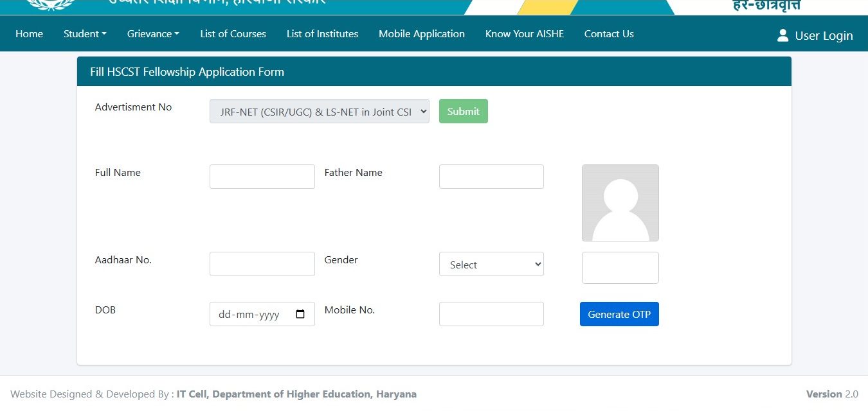868x411 pixels.
Task: Open List of Institutes page
Action: [322, 34]
